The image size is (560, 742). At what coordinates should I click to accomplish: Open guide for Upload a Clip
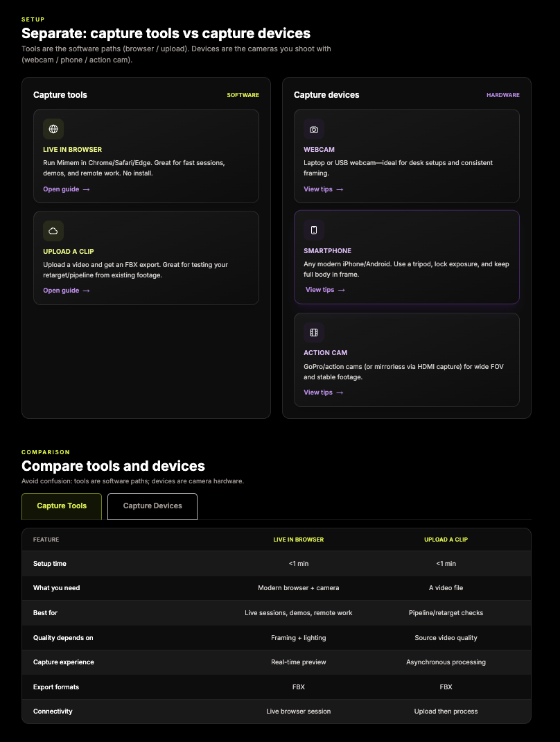click(67, 291)
